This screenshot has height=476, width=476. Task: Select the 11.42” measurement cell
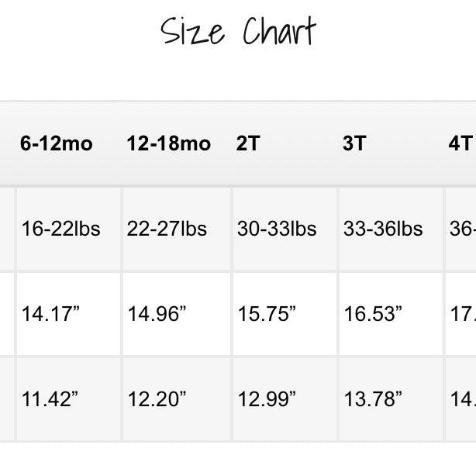(x=51, y=399)
